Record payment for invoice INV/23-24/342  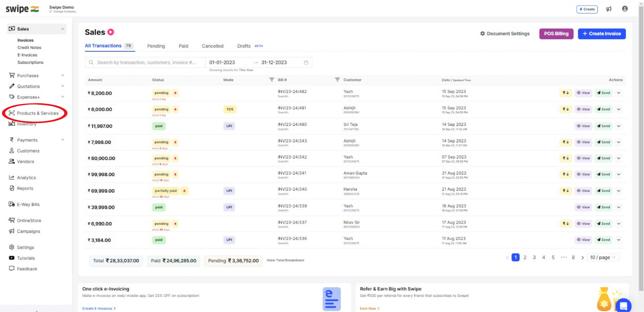[x=566, y=158]
